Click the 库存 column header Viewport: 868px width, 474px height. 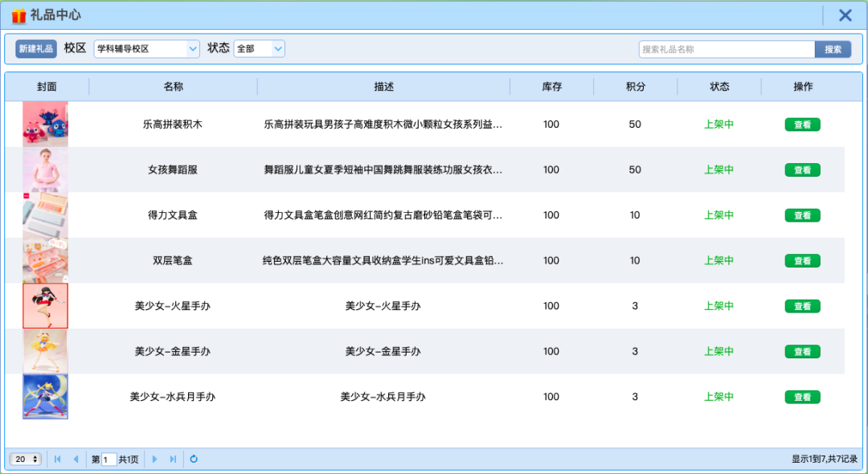(552, 87)
